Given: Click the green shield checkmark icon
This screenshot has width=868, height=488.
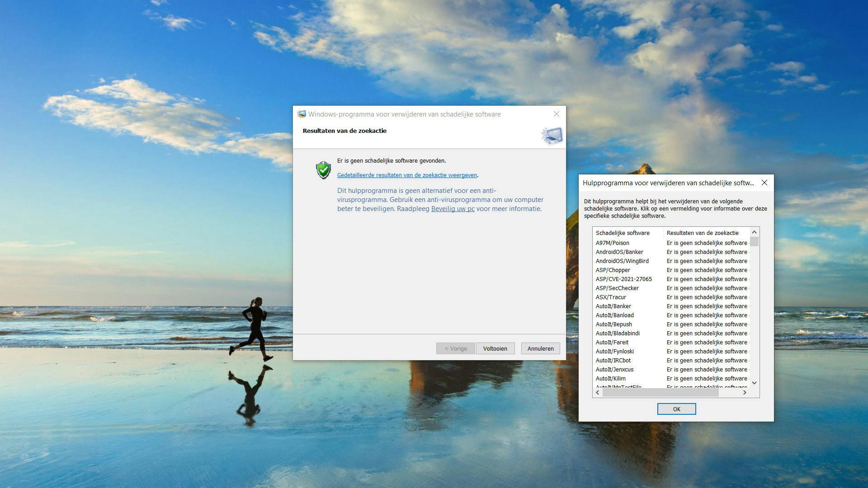Looking at the screenshot, I should [x=323, y=170].
